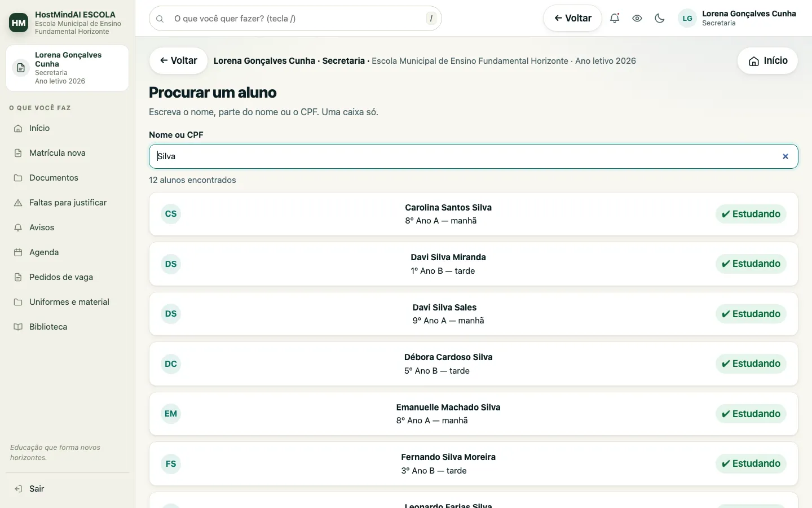Click Estudando badge for Fernando Silva Moreira
This screenshot has height=508, width=812.
tap(751, 464)
